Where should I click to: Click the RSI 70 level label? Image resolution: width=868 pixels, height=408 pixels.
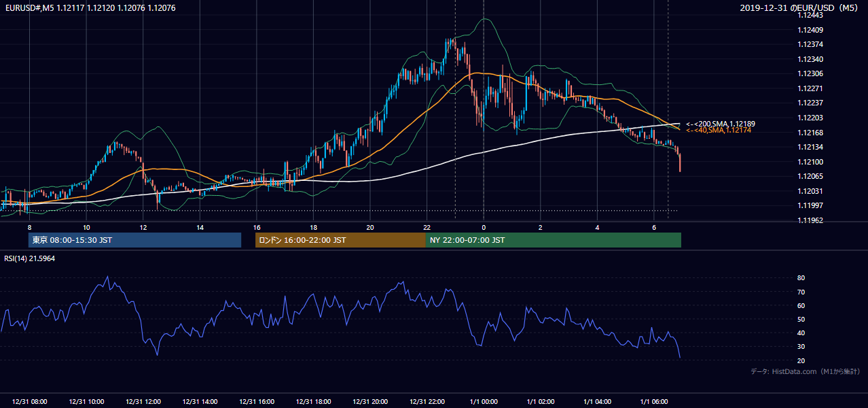(x=801, y=292)
